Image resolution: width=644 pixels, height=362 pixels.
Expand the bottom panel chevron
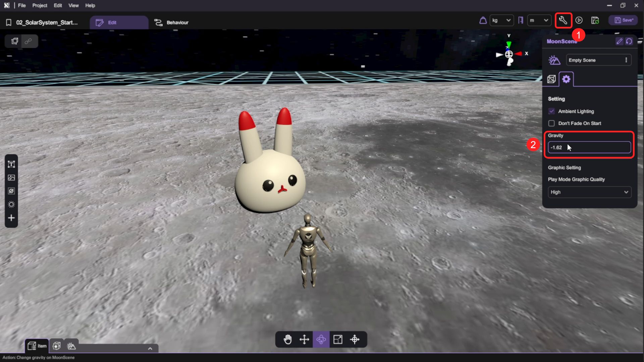(x=150, y=349)
